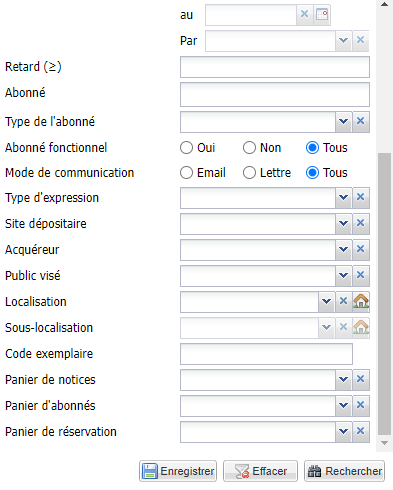Image resolution: width=393 pixels, height=490 pixels.
Task: Clear the Panier de notices selection
Action: tap(360, 379)
